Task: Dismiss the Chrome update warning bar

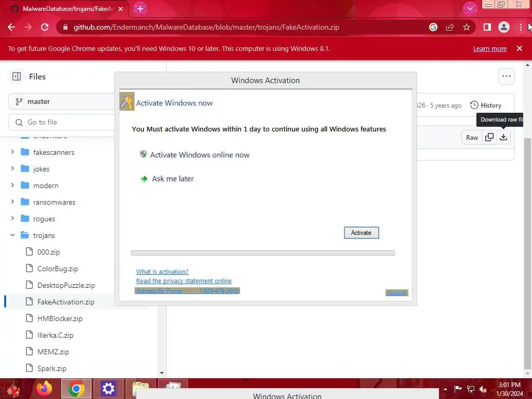Action: [520, 48]
